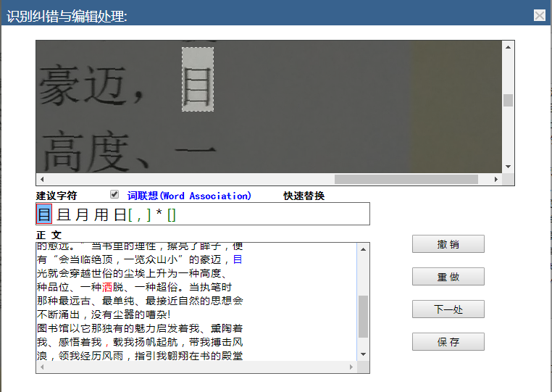Viewport: 552px width, 392px height.
Task: Close the 识别纠错与编辑处理 dialog
Action: pos(540,15)
